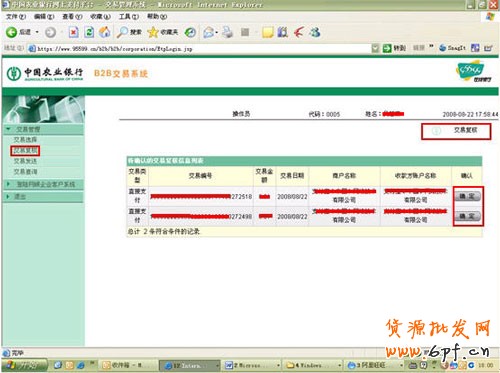Open the 帮助 (Help) menu
500x373 pixels.
[x=157, y=16]
